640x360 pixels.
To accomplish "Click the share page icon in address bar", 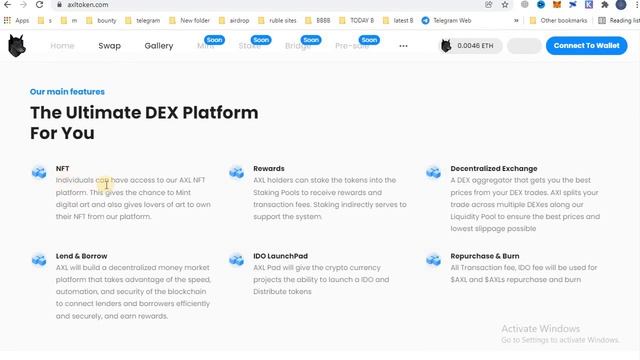I will [489, 4].
